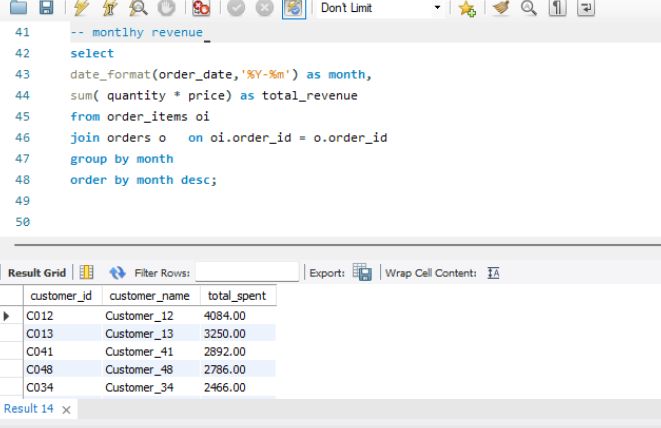Toggle stop-on-error execution icon
This screenshot has width=661, height=428.
201,7
